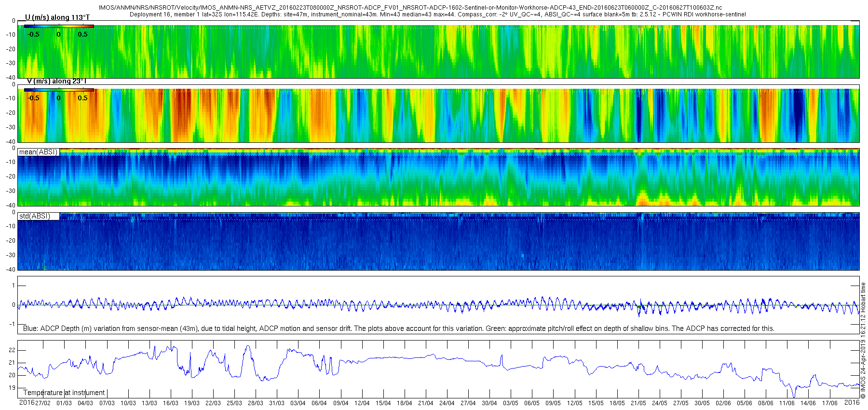Click the 'Temperature at instrument' label
868x410 pixels.
click(x=64, y=393)
